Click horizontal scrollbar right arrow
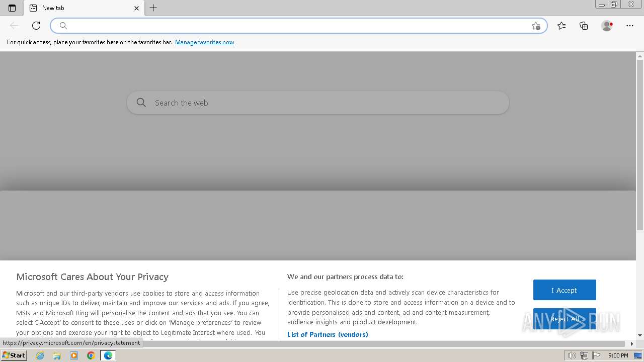 pos(632,344)
